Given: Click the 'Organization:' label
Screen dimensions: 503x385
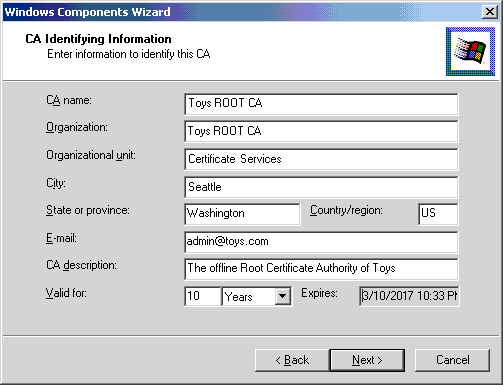Looking at the screenshot, I should 77,127.
